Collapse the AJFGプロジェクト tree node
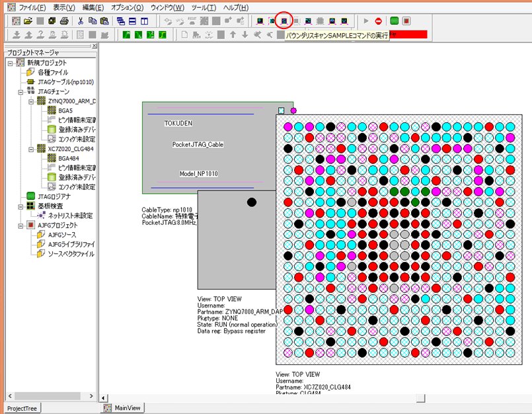This screenshot has height=414, width=532. pyautogui.click(x=21, y=226)
